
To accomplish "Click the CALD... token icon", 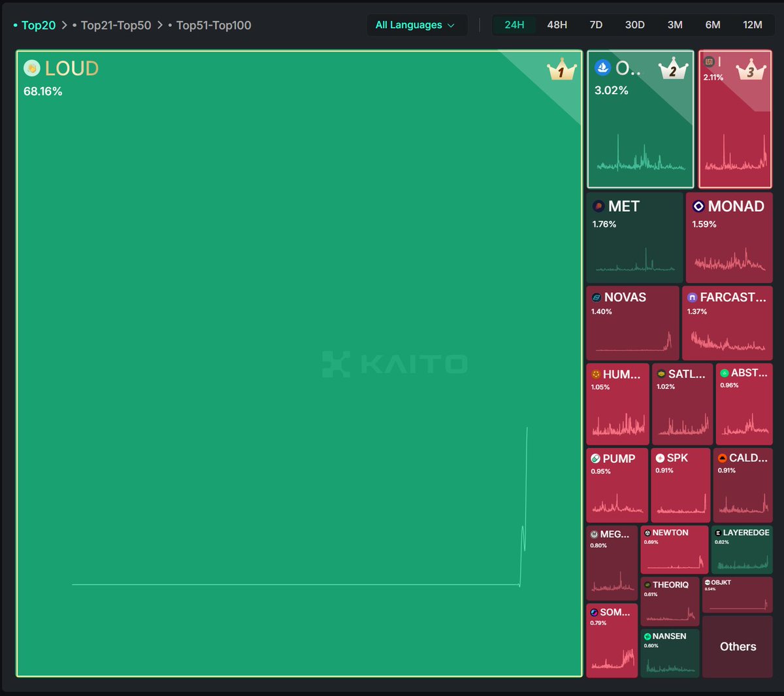I will (x=723, y=458).
